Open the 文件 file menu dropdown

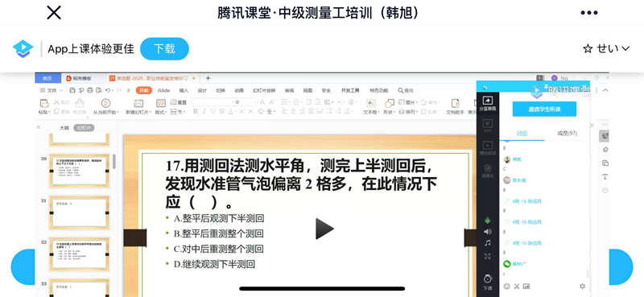52,90
